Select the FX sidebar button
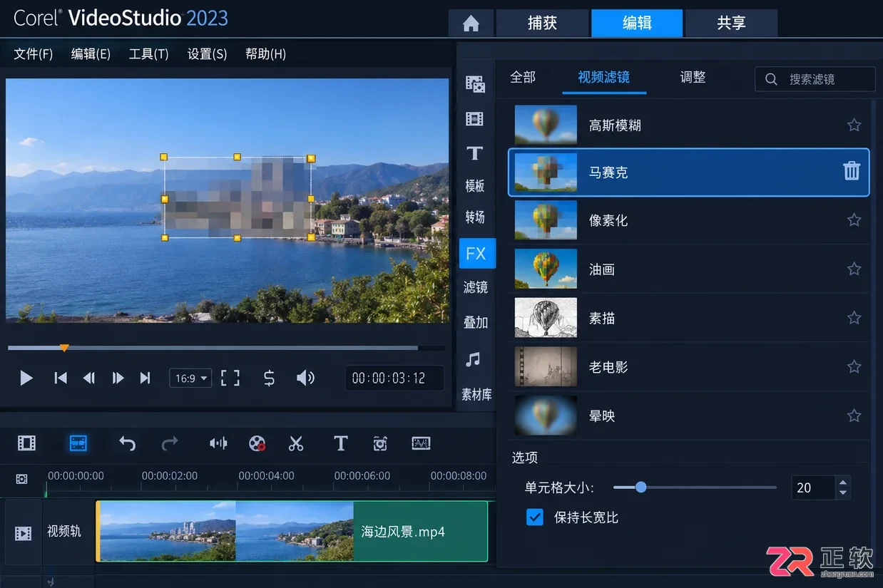The width and height of the screenshot is (883, 588). coord(476,254)
